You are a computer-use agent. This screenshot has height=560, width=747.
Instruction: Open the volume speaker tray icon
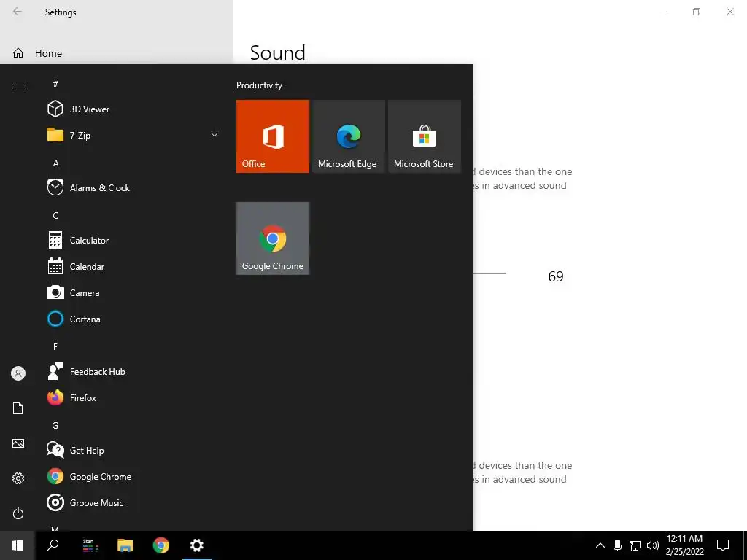pos(653,545)
